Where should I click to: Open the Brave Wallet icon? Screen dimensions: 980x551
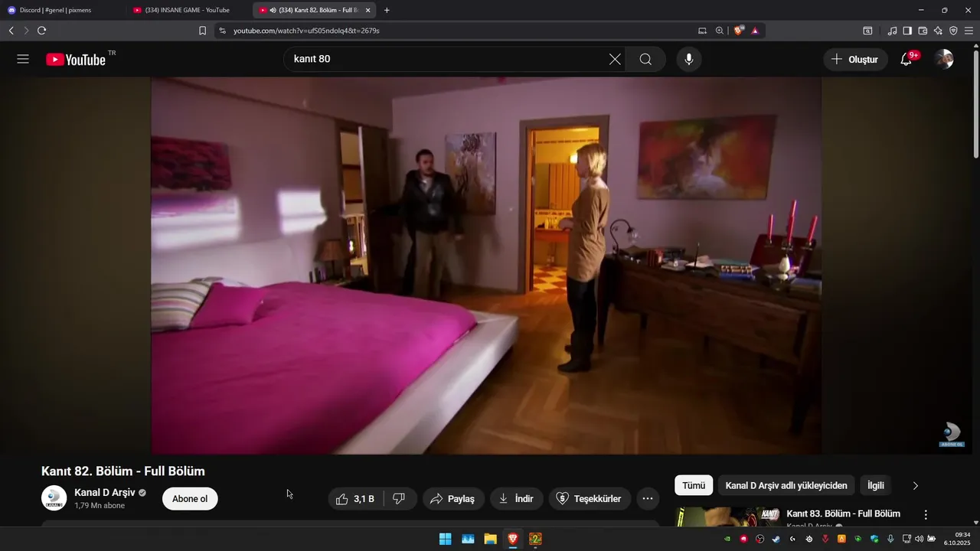coord(923,31)
